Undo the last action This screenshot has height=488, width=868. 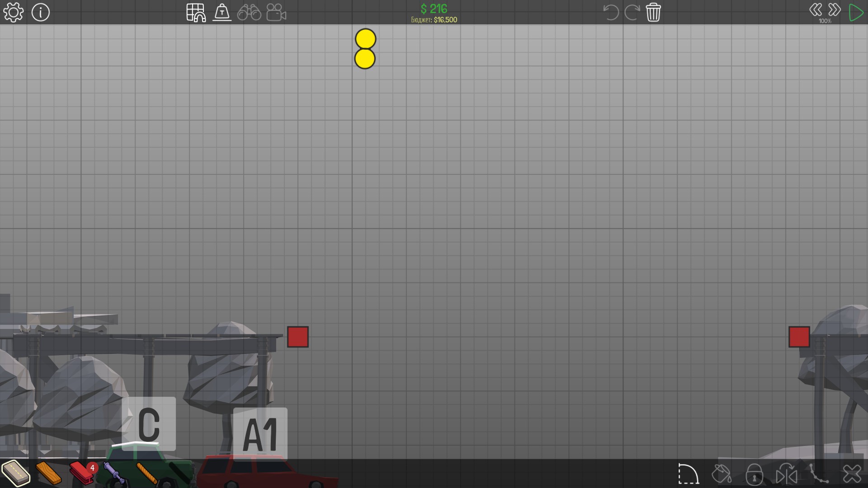611,12
